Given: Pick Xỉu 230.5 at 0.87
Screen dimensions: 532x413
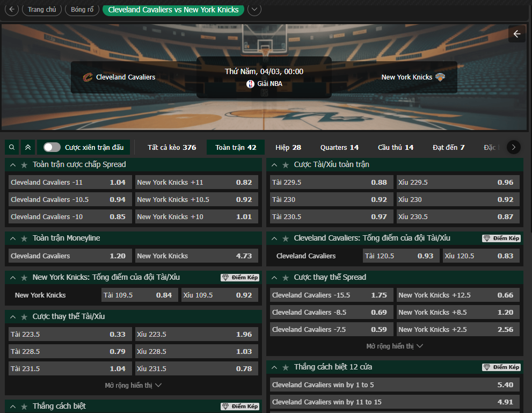Looking at the screenshot, I should [458, 216].
